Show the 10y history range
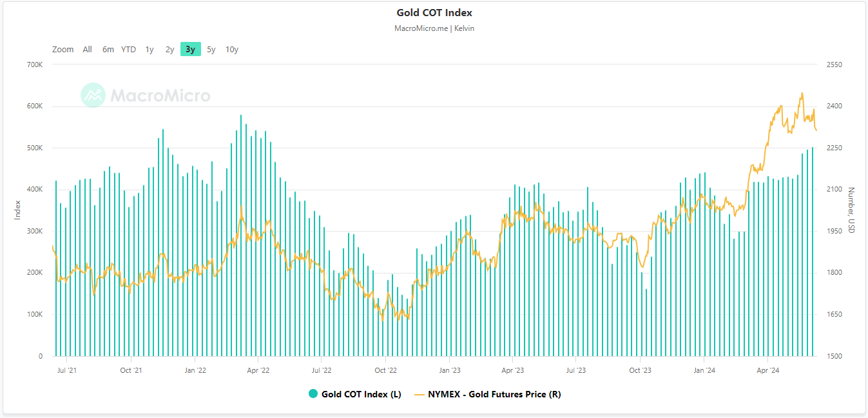 pyautogui.click(x=232, y=50)
